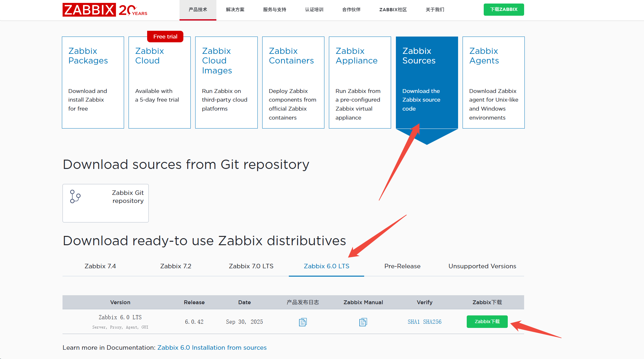
Task: Open the 解决方案 navigation menu
Action: [x=235, y=10]
